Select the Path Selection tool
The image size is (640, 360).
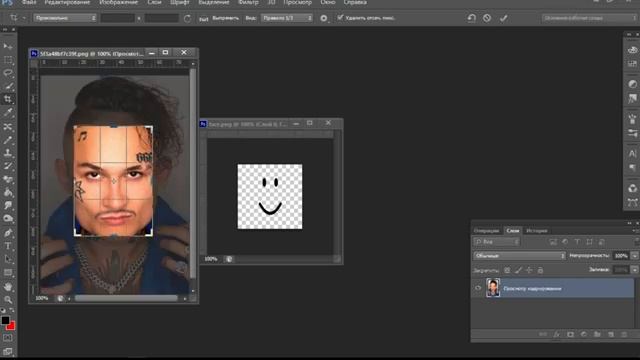point(8,259)
